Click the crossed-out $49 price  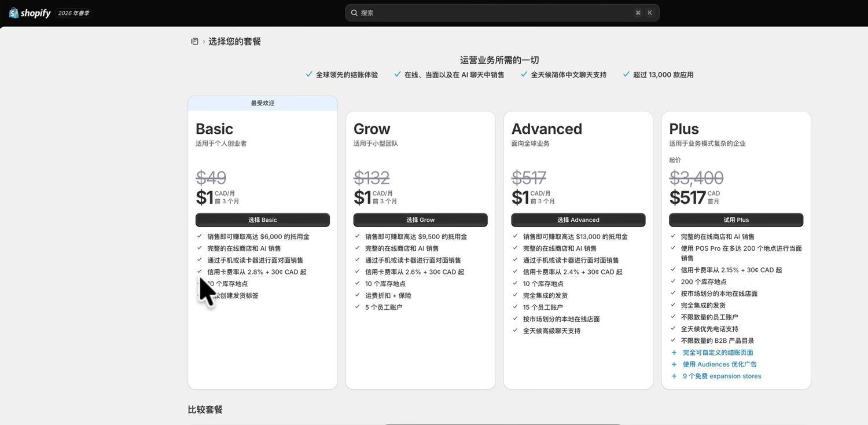click(x=211, y=177)
